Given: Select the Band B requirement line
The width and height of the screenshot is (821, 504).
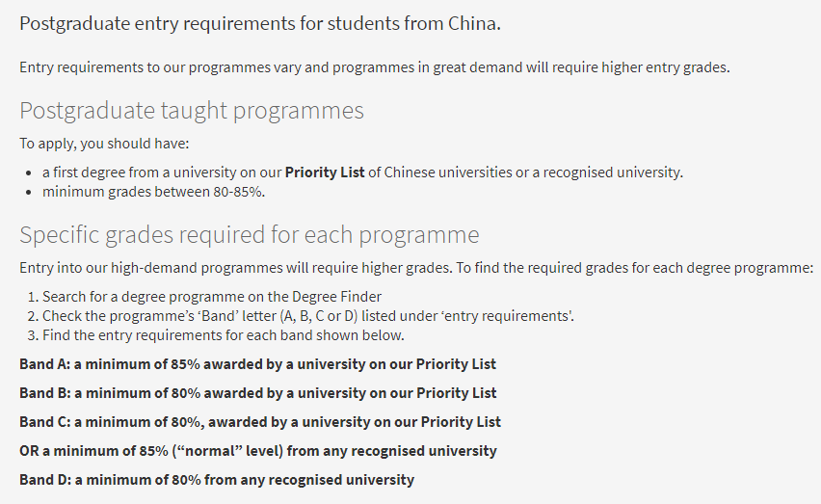Looking at the screenshot, I should [257, 393].
